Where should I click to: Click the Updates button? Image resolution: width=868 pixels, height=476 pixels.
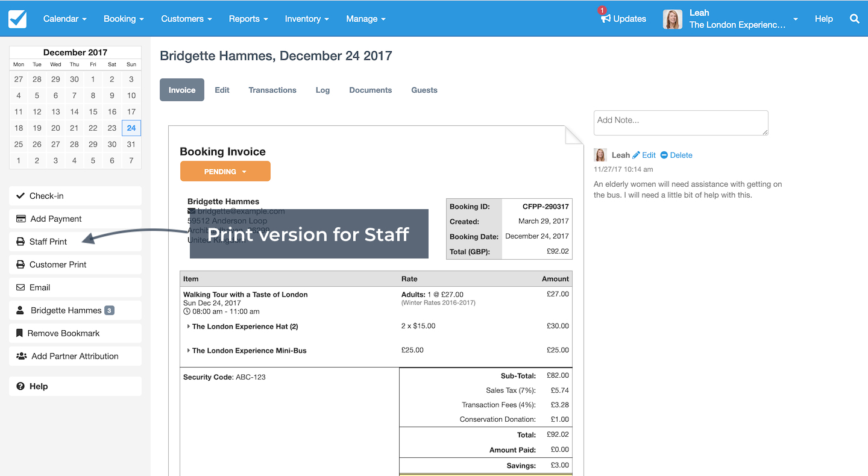(623, 19)
